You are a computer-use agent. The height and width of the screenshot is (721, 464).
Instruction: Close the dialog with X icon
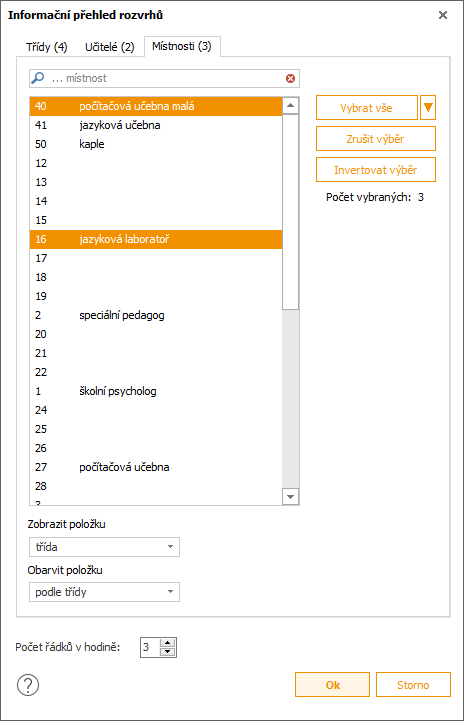pyautogui.click(x=443, y=15)
